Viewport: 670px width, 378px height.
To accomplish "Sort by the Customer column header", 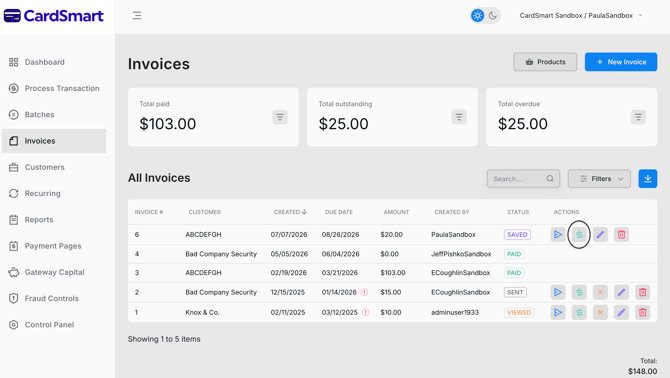I will click(x=205, y=212).
